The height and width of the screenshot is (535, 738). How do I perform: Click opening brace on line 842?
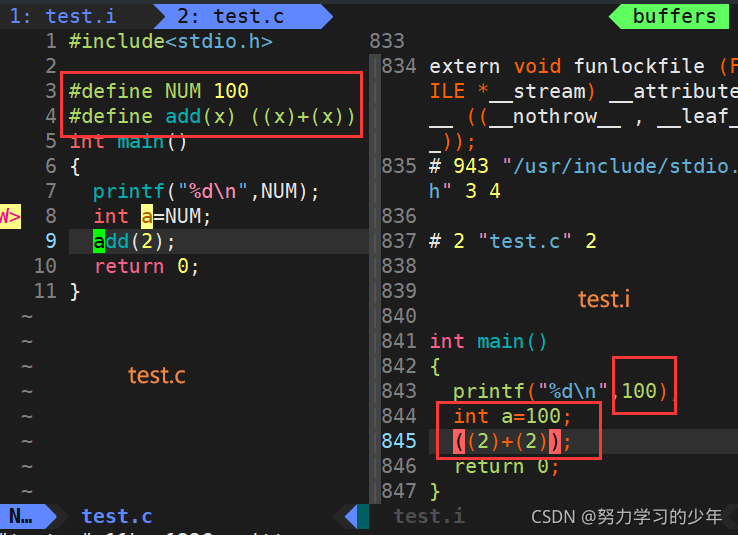(435, 366)
